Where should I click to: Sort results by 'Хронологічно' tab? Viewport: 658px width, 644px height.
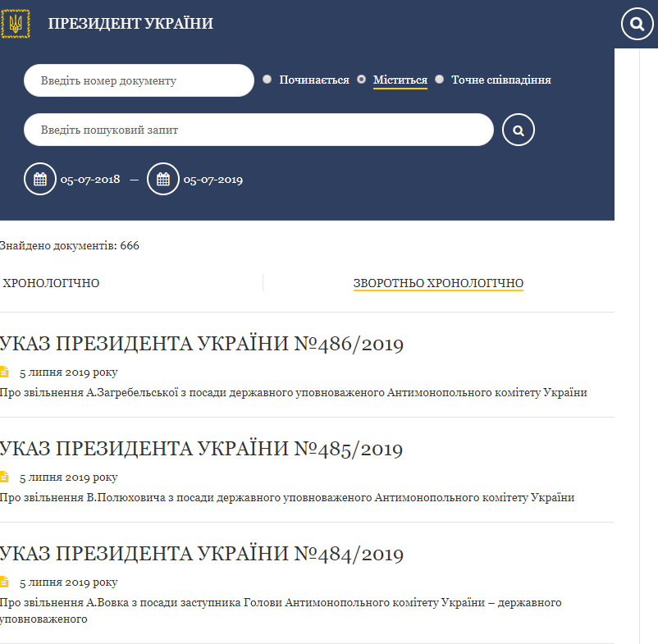point(51,283)
